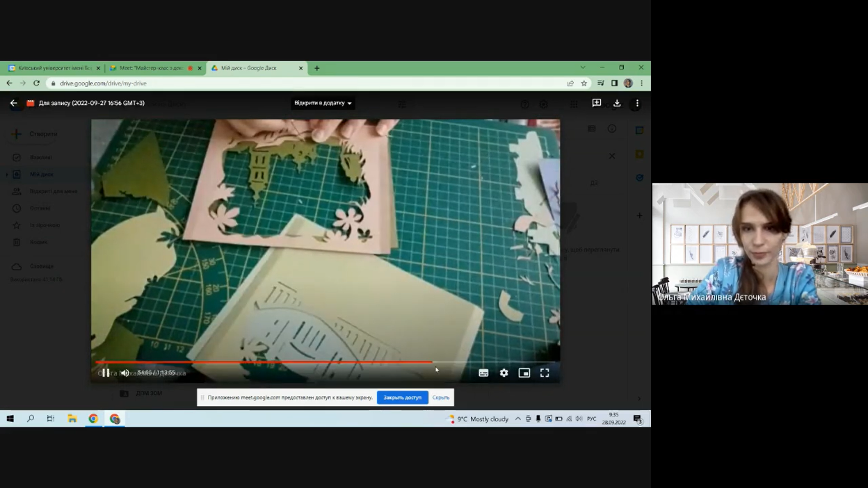Show hidden system tray icons
The image size is (868, 488).
[518, 419]
